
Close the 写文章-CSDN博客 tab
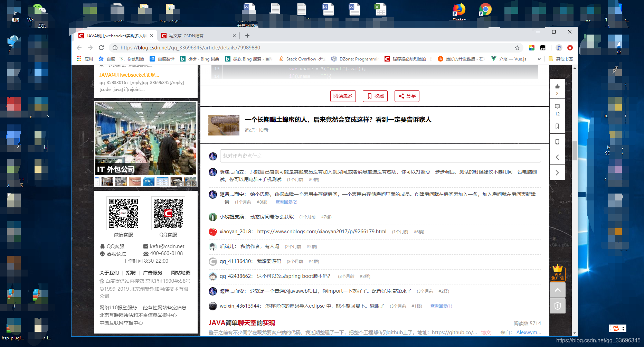(x=234, y=36)
